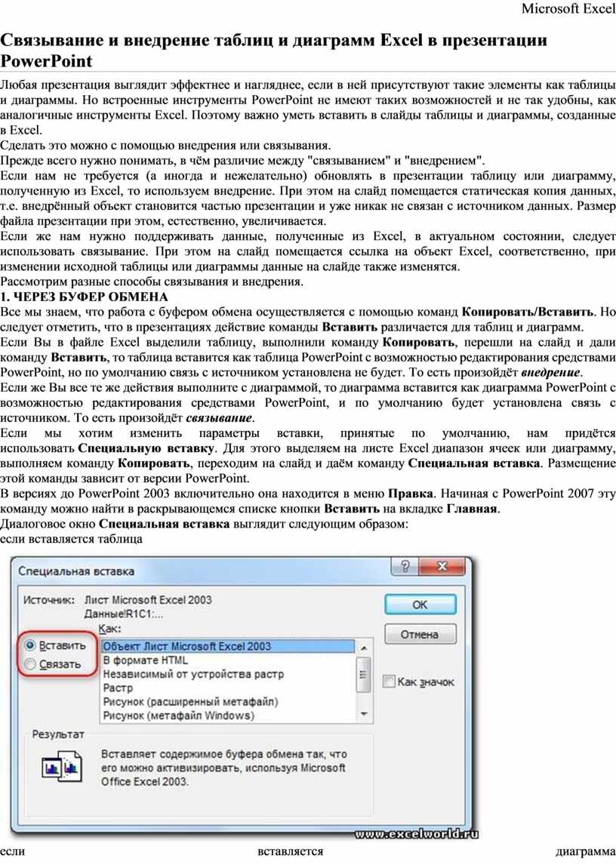
Task: Click the dialog title Специальная вставка
Action: pos(76,571)
